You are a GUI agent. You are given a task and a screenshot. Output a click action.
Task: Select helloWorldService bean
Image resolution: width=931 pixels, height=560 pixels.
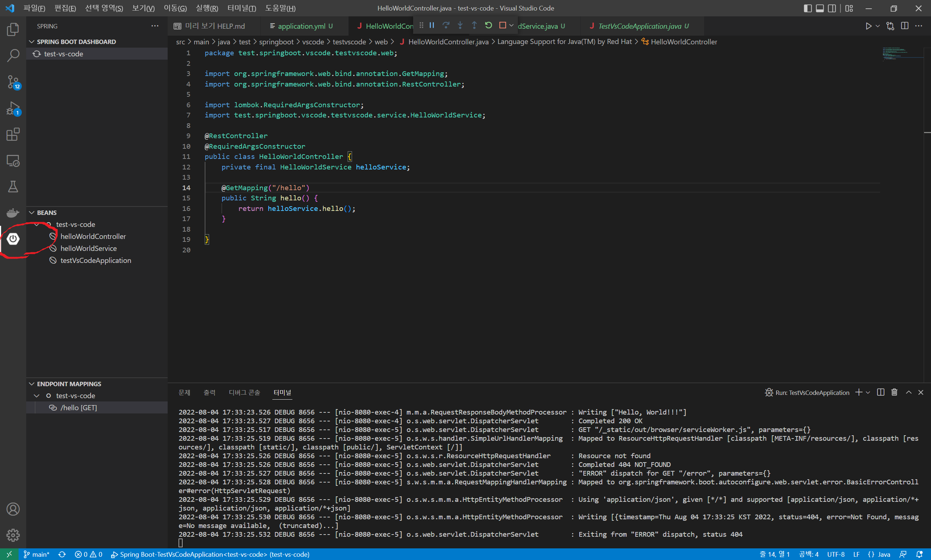(88, 248)
